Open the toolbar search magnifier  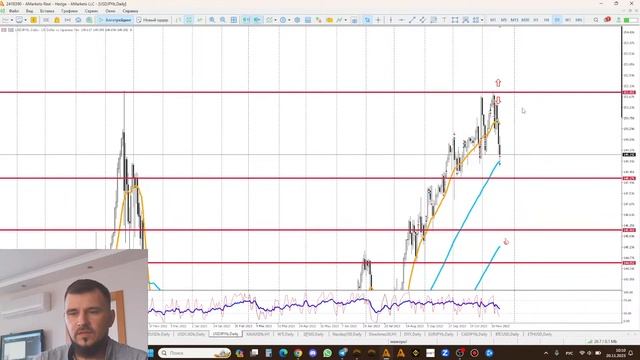pos(596,20)
